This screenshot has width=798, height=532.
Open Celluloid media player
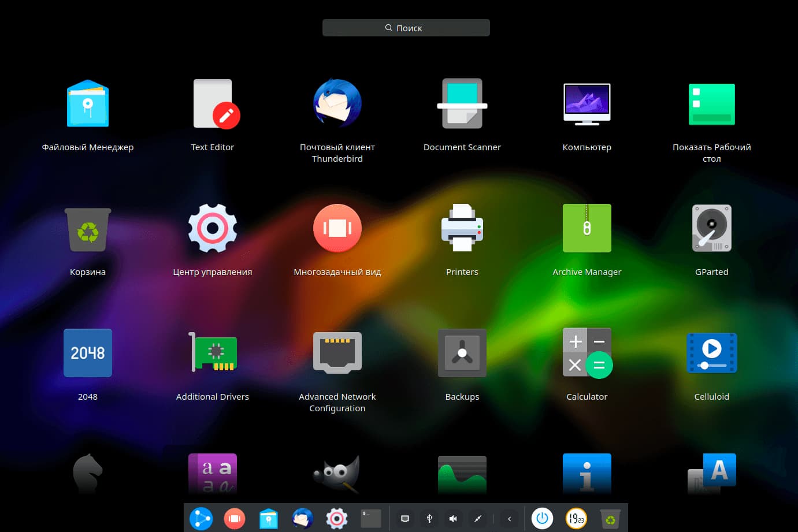pos(712,352)
